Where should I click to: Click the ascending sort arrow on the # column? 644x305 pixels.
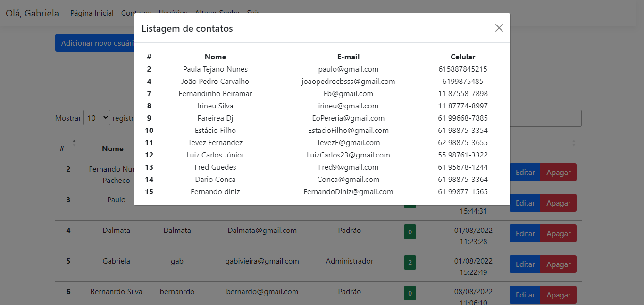(74, 140)
